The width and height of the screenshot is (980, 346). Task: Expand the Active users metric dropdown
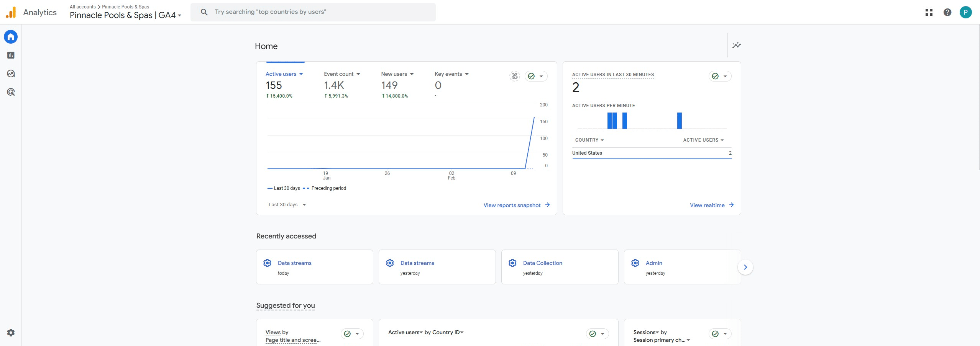[301, 74]
